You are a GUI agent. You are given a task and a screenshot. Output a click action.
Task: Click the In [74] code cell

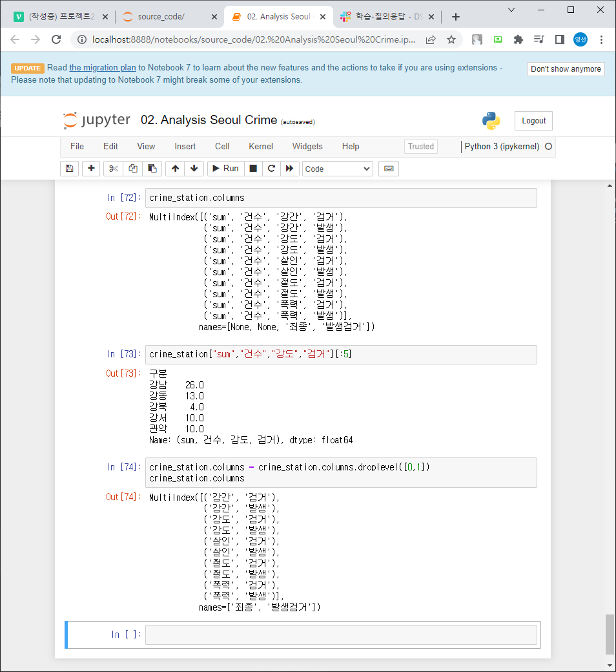coord(341,473)
